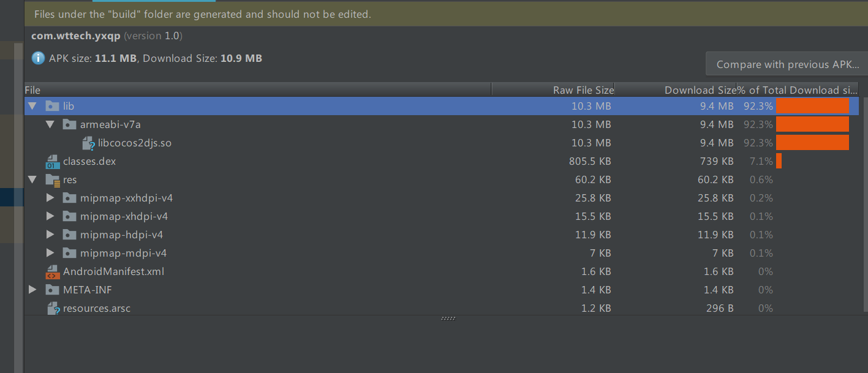The height and width of the screenshot is (373, 868).
Task: Collapse the lib folder tree
Action: 32,106
